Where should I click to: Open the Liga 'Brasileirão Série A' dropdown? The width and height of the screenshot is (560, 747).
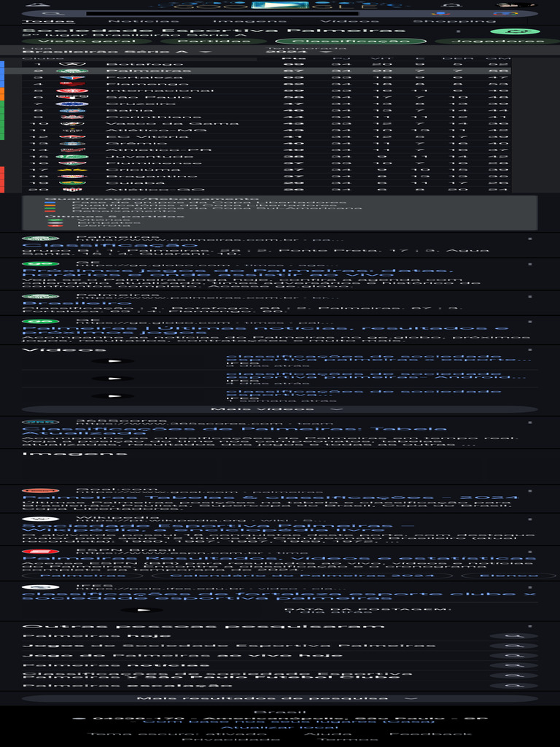116,50
